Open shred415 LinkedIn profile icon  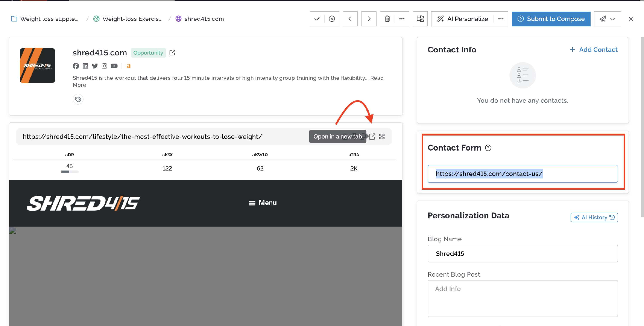85,66
